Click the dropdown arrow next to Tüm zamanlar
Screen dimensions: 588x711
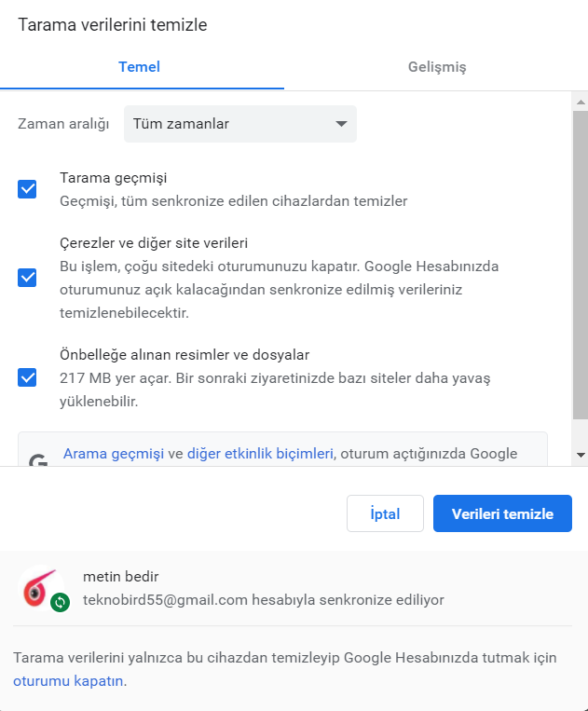pos(341,124)
